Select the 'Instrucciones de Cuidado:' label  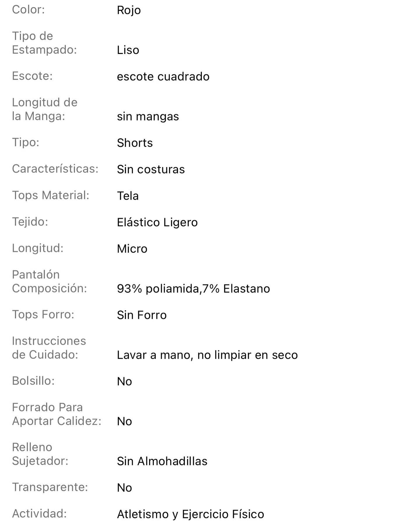click(x=49, y=348)
